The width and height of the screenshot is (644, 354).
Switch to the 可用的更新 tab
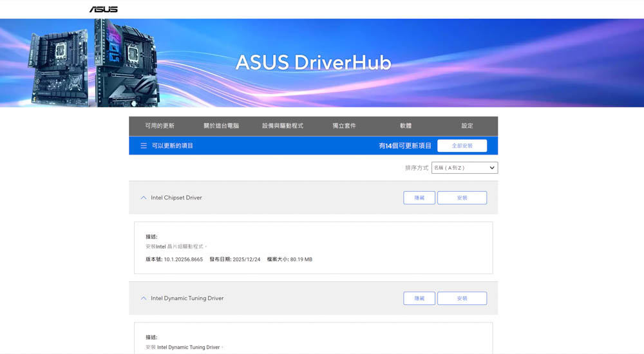coord(160,126)
